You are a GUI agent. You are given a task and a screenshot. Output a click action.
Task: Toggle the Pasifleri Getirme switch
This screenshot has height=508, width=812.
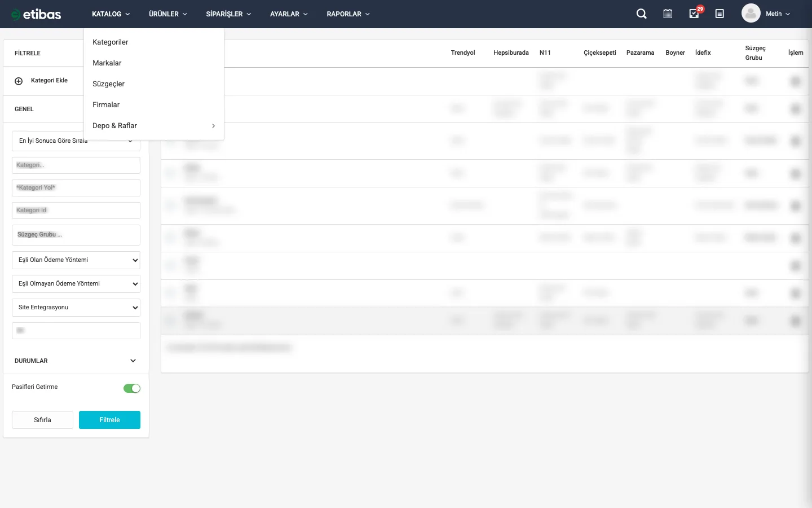tap(131, 388)
